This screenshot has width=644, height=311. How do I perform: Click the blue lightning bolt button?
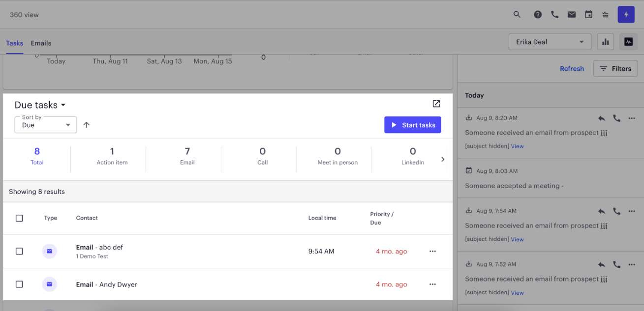[x=626, y=15]
